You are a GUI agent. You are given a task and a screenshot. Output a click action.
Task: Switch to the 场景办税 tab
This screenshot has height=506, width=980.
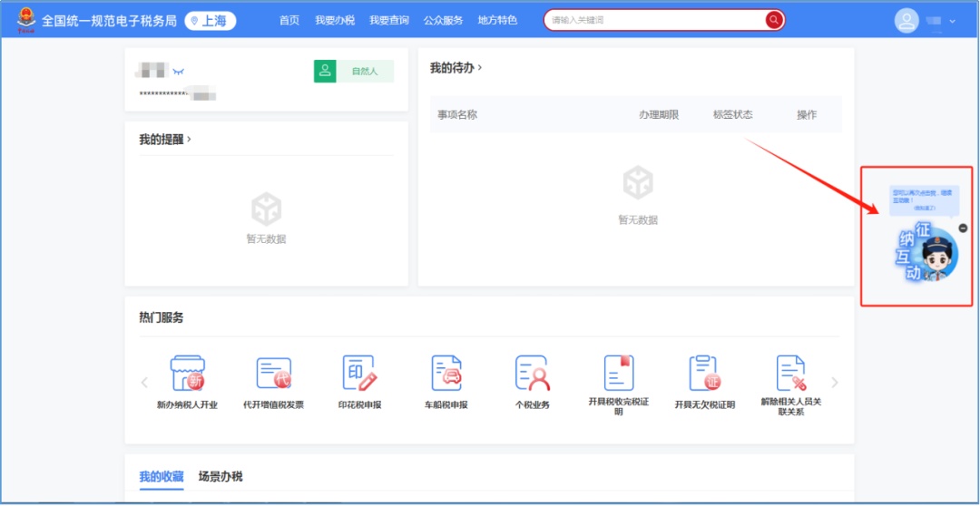tap(220, 476)
